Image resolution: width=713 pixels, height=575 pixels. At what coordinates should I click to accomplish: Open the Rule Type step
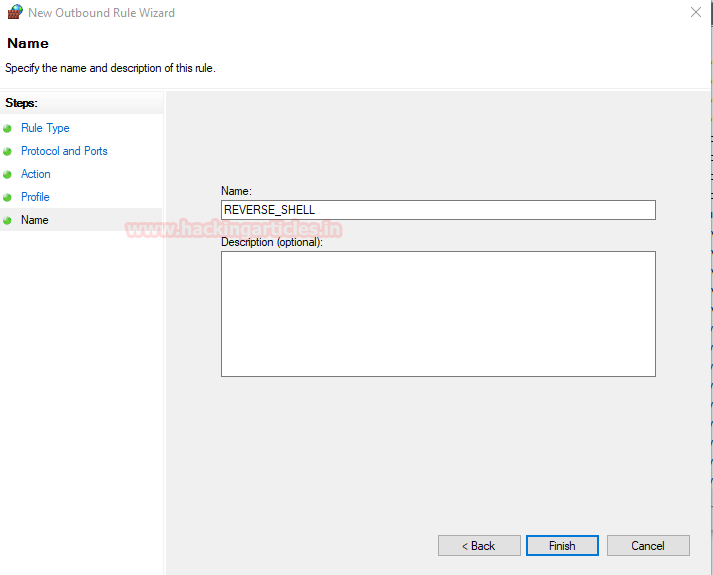point(45,128)
